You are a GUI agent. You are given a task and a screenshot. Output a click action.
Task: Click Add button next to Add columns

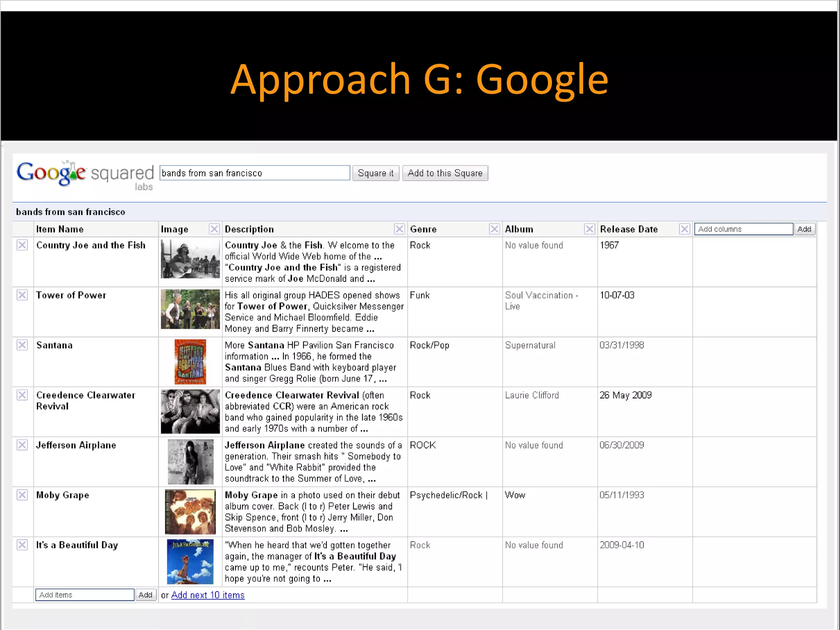point(804,229)
